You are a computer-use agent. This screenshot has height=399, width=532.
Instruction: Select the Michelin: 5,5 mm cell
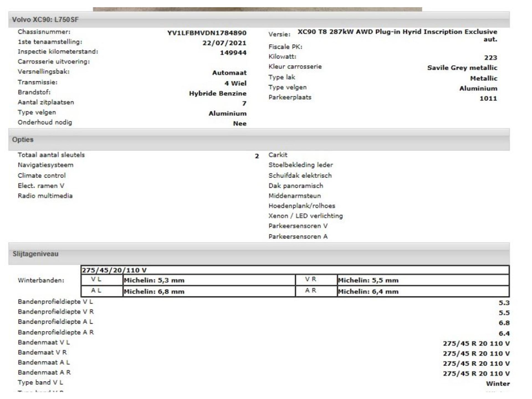point(423,280)
